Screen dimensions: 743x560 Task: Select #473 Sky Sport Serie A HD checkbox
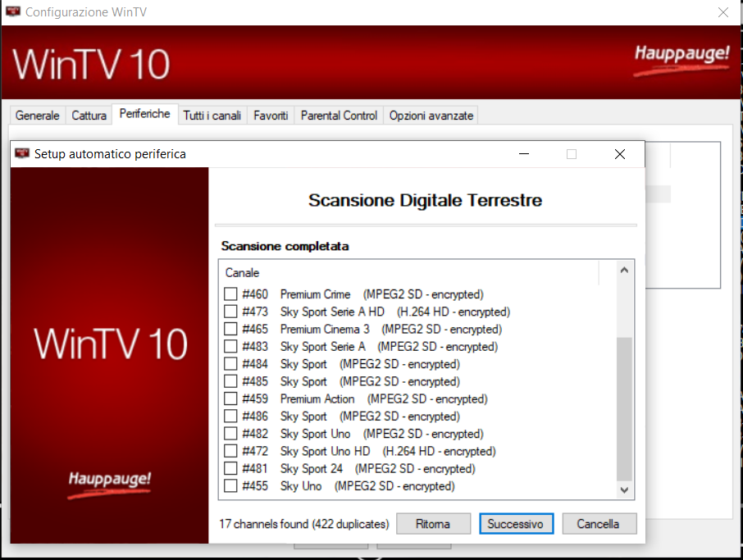230,312
